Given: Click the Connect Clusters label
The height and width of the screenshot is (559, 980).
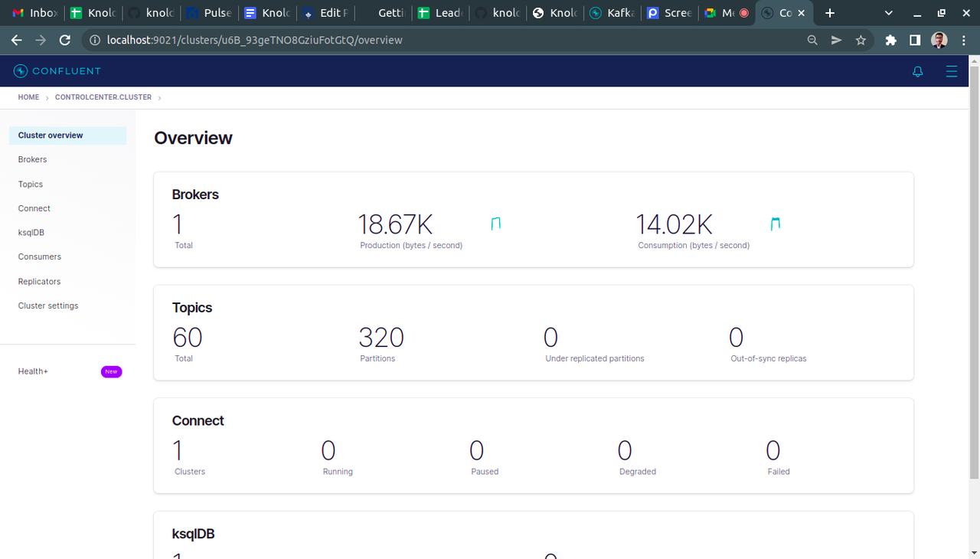Looking at the screenshot, I should click(x=190, y=472).
